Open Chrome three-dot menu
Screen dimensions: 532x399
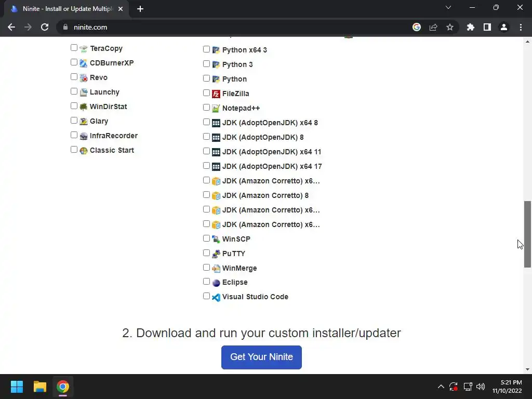(521, 27)
